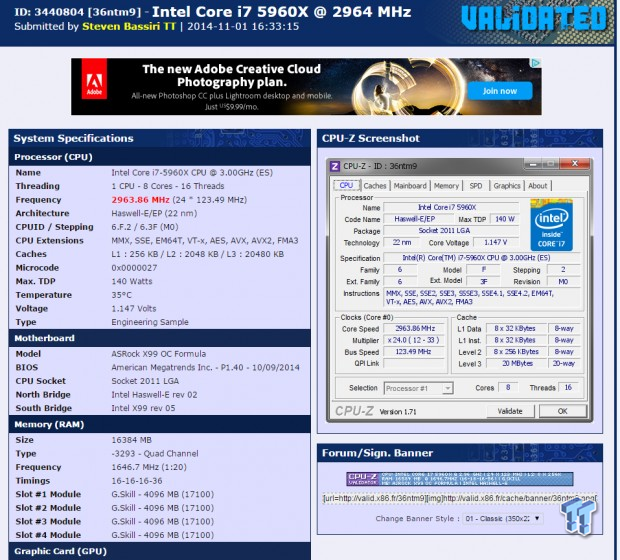Open the Change Banner Style dropdown
Viewport: 620px width, 560px height.
pos(503,518)
